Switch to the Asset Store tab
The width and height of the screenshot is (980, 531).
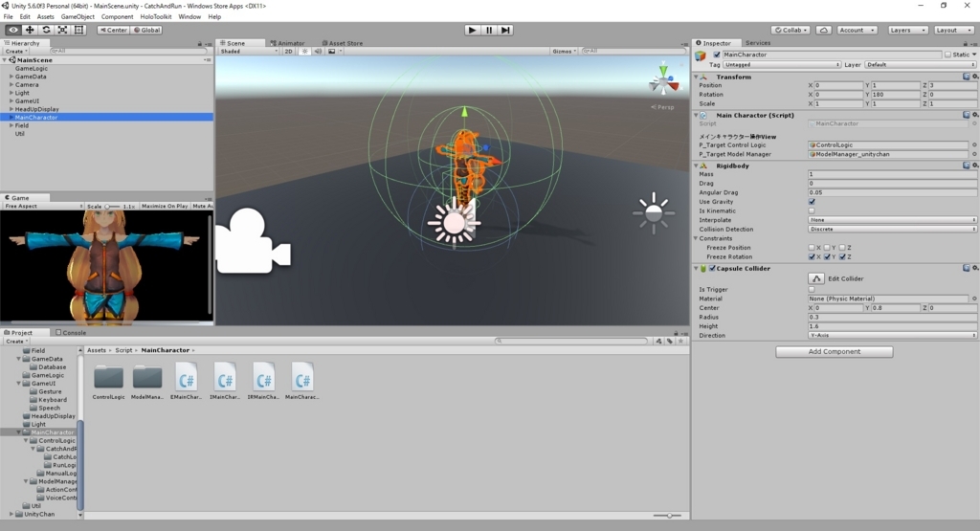(x=342, y=43)
